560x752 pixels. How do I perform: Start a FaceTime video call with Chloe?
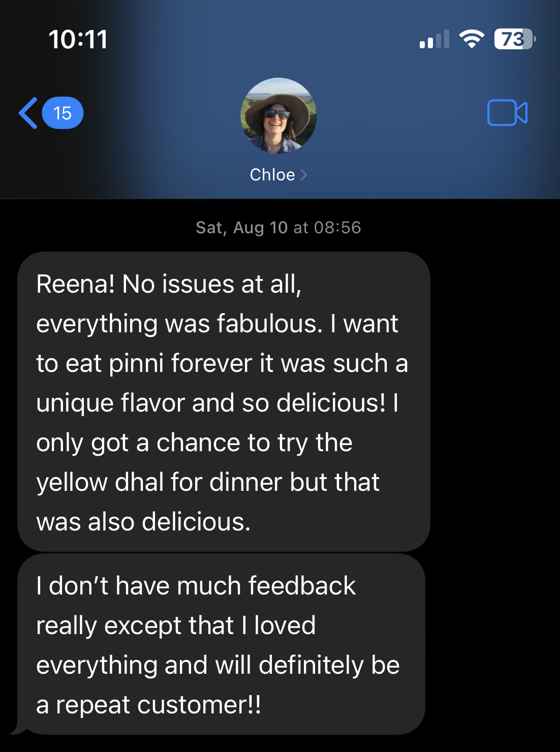(507, 113)
